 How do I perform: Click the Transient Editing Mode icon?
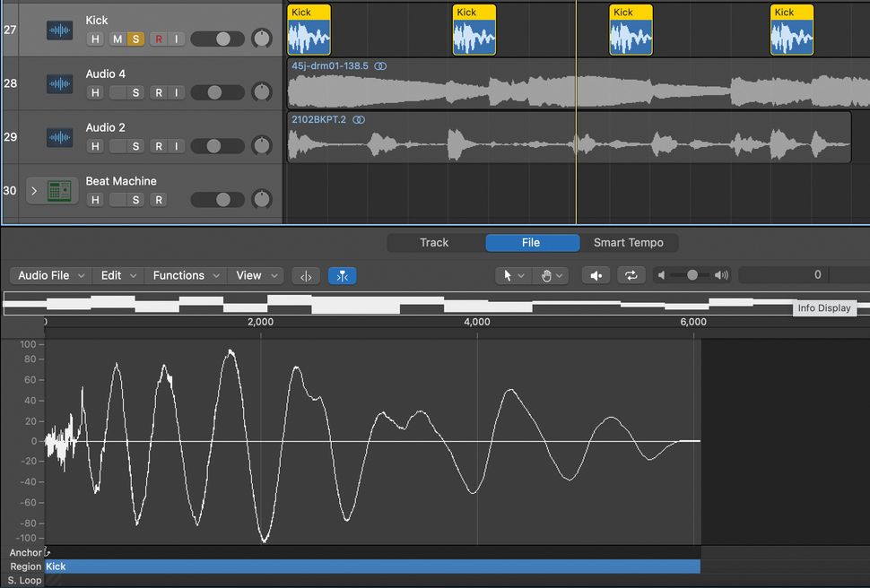tap(306, 276)
